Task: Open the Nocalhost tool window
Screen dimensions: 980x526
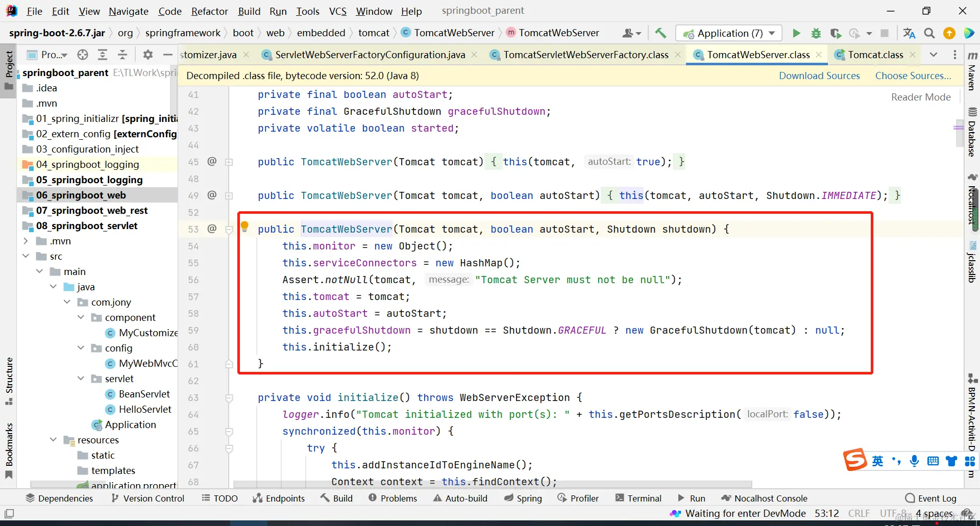Action: click(972, 200)
